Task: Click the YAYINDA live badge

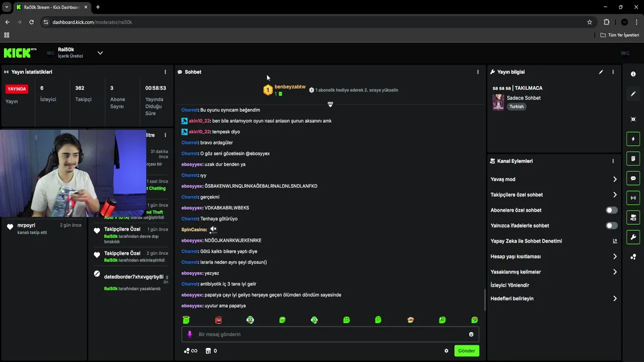Action: 17,89
